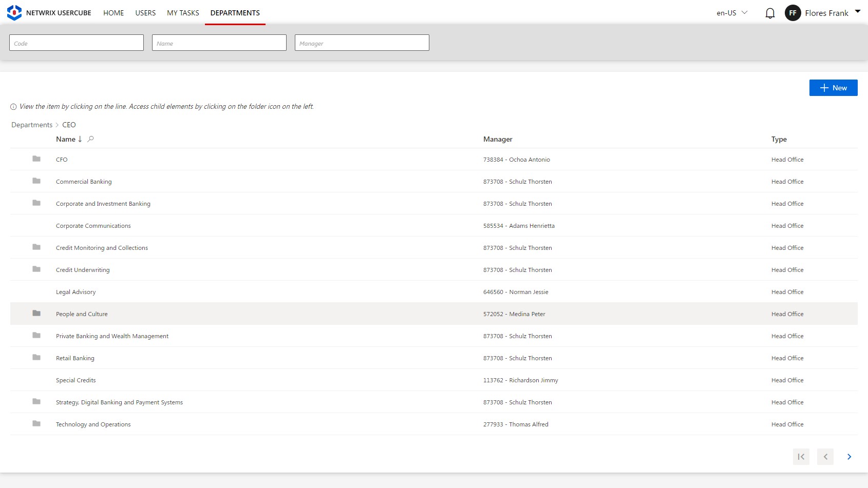Open the notification bell icon
This screenshot has height=488, width=868.
point(770,13)
